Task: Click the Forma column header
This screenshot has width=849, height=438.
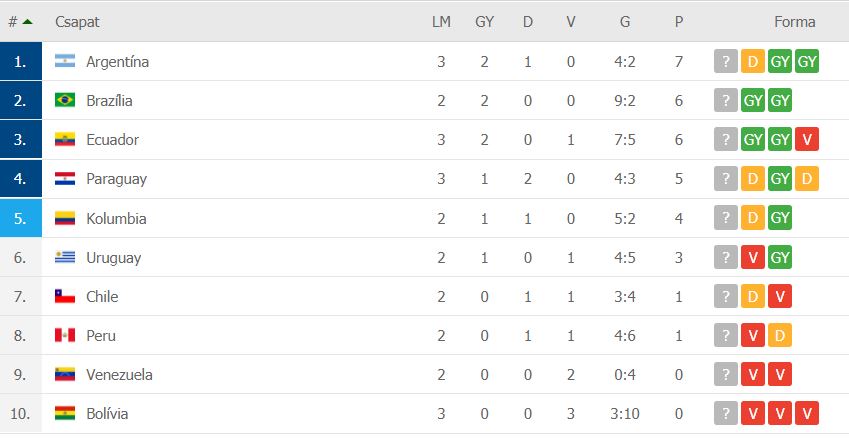Action: coord(794,22)
